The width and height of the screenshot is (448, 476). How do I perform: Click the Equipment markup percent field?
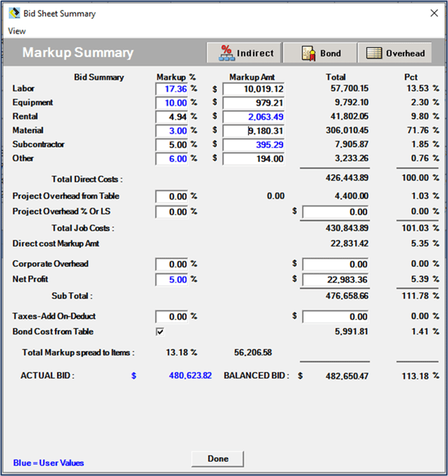(x=172, y=103)
